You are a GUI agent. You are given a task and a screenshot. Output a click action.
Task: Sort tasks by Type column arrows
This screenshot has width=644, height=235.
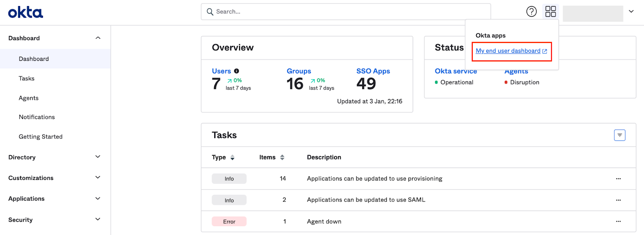tap(232, 157)
